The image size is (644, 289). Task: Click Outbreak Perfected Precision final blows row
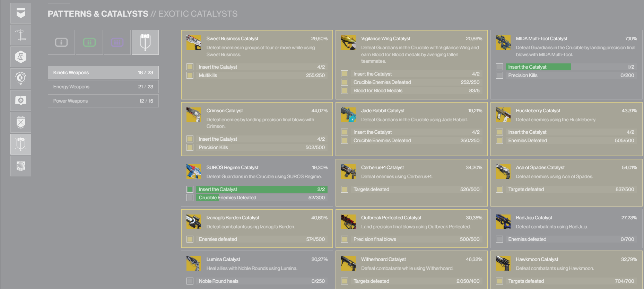[x=417, y=239]
